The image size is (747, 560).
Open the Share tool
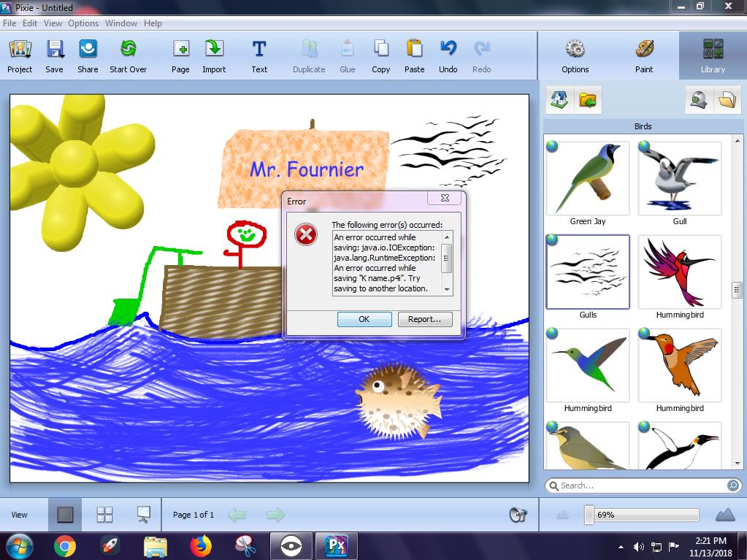click(x=88, y=56)
